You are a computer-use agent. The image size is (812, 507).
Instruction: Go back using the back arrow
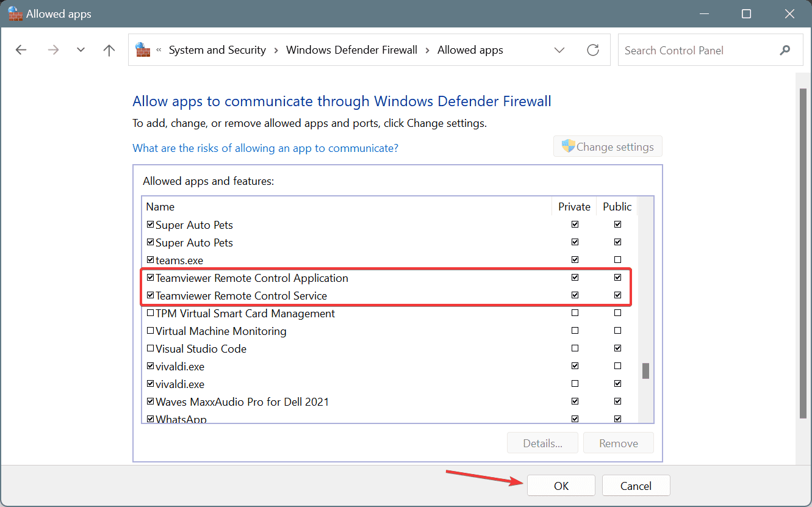[x=21, y=50]
